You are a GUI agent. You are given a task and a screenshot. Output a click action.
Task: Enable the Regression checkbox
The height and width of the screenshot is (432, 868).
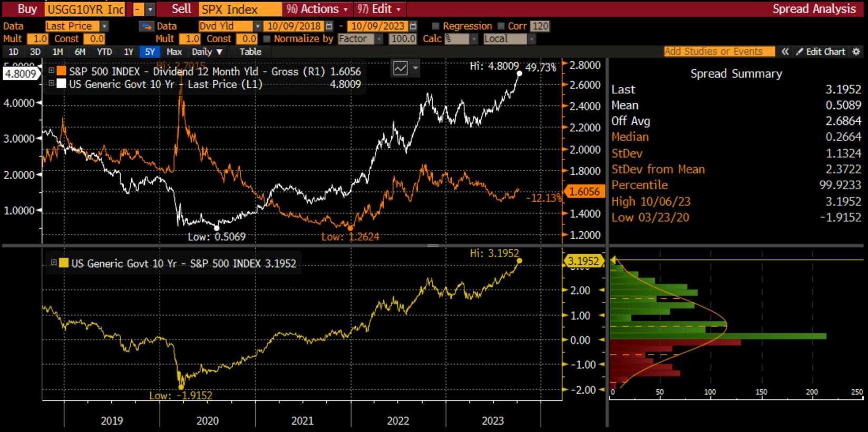coord(435,26)
